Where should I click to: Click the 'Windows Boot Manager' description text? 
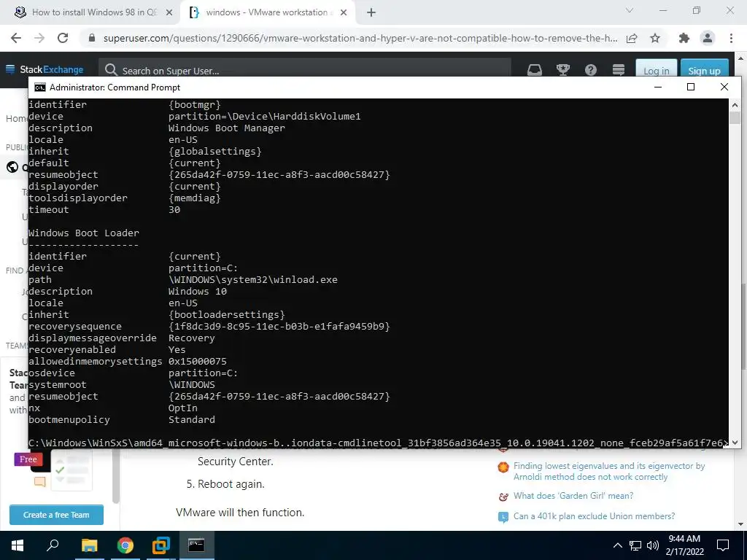click(x=227, y=128)
